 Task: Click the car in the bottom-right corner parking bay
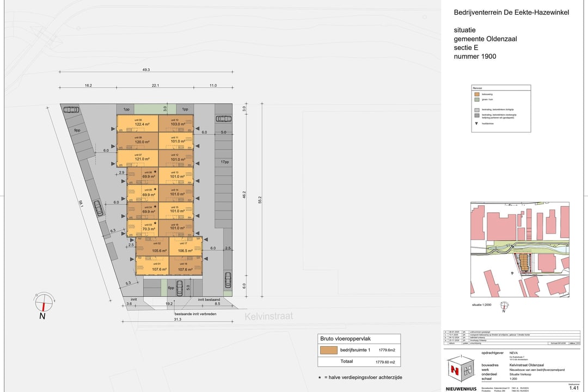tap(228, 280)
